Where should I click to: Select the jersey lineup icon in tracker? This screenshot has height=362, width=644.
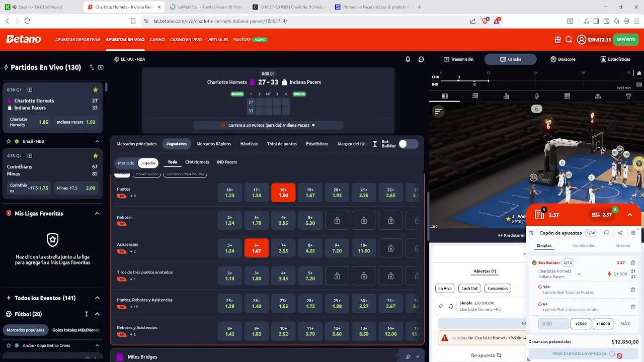[x=628, y=96]
